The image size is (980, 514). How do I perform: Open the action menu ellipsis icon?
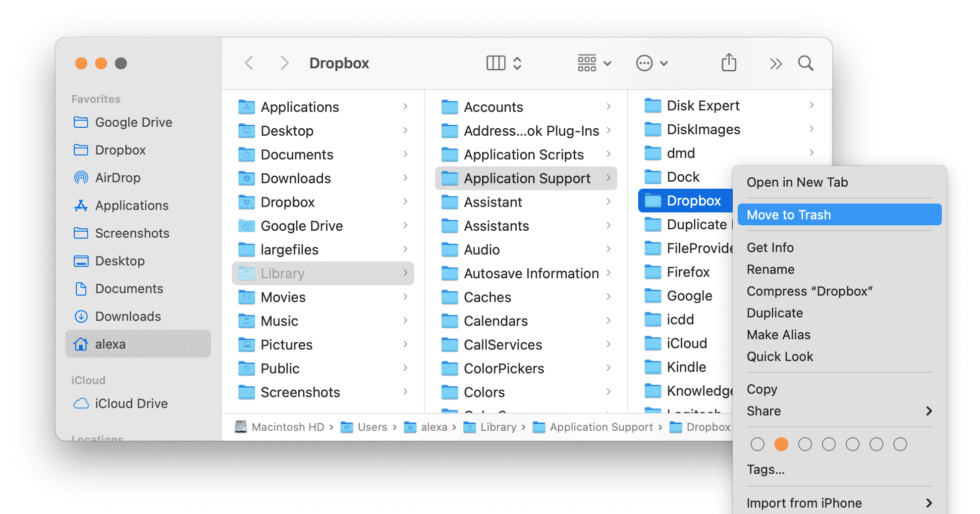[x=644, y=63]
